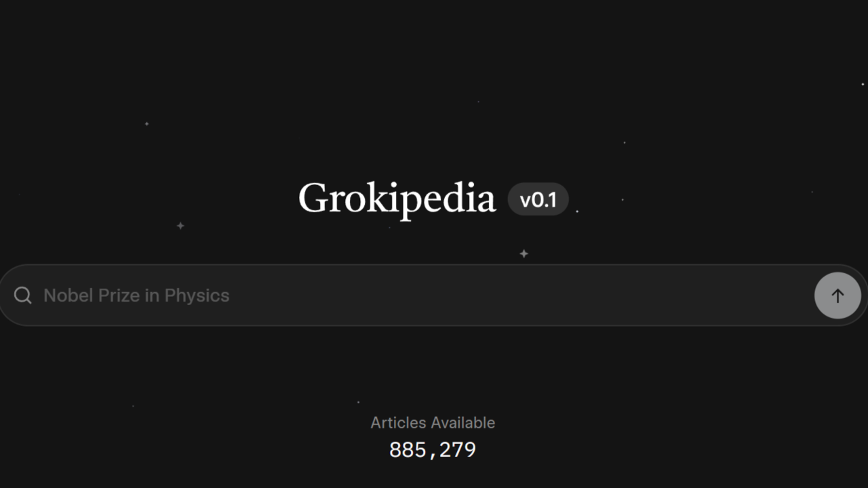The image size is (868, 488).
Task: Click the word Physics in the search placeholder
Action: 197,296
